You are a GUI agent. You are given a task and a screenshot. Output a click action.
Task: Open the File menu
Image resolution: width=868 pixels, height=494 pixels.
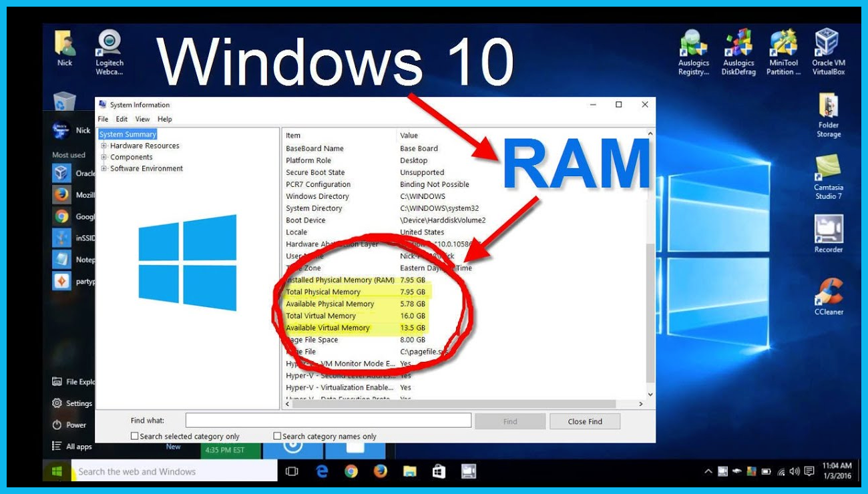pyautogui.click(x=104, y=118)
